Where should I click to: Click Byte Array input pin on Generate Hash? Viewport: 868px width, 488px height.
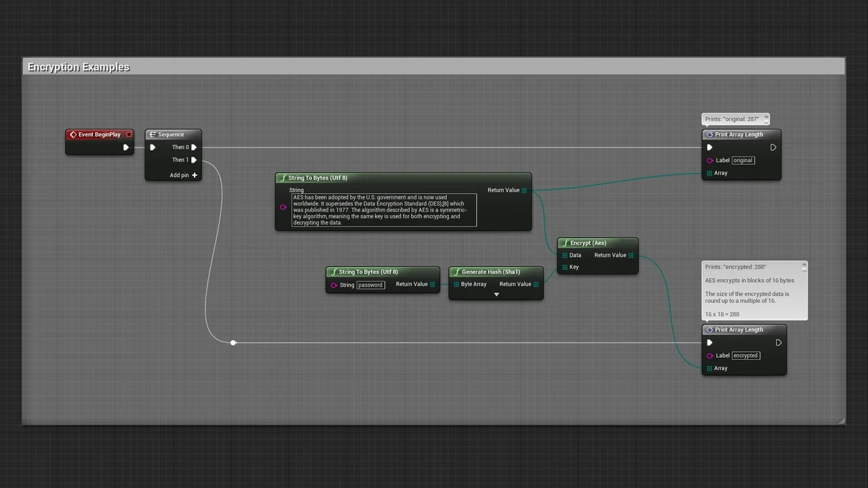point(456,284)
